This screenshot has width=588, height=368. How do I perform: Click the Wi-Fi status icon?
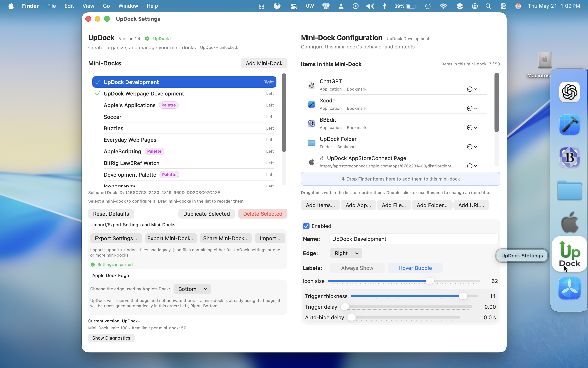(x=443, y=6)
